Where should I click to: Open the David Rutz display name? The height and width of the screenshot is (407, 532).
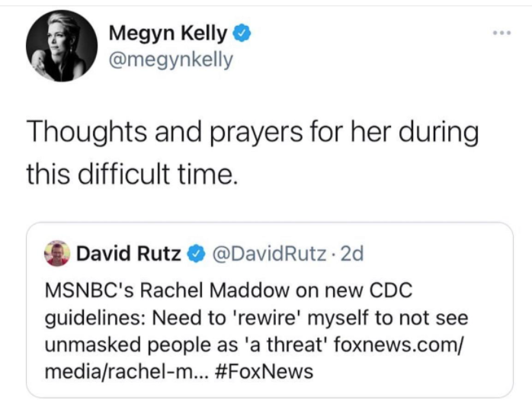(129, 254)
